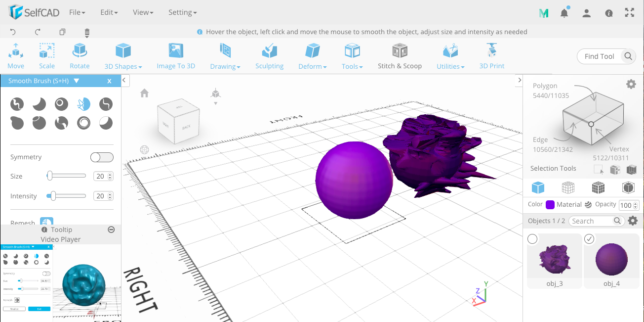Image resolution: width=644 pixels, height=322 pixels.
Task: Click the Remesh icon button
Action: [x=46, y=221]
